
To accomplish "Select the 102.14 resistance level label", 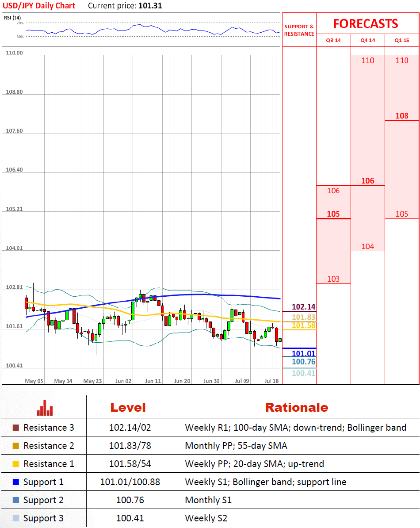I will (x=303, y=307).
